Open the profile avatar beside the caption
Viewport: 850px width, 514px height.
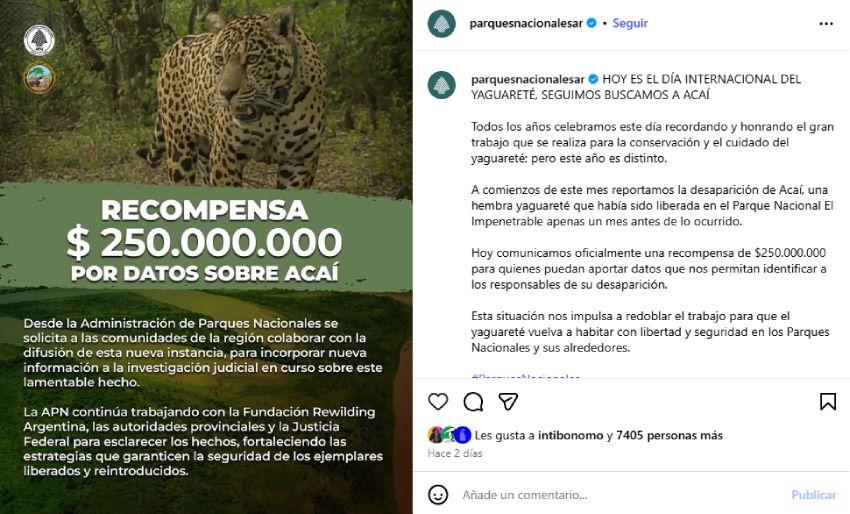coord(441,85)
